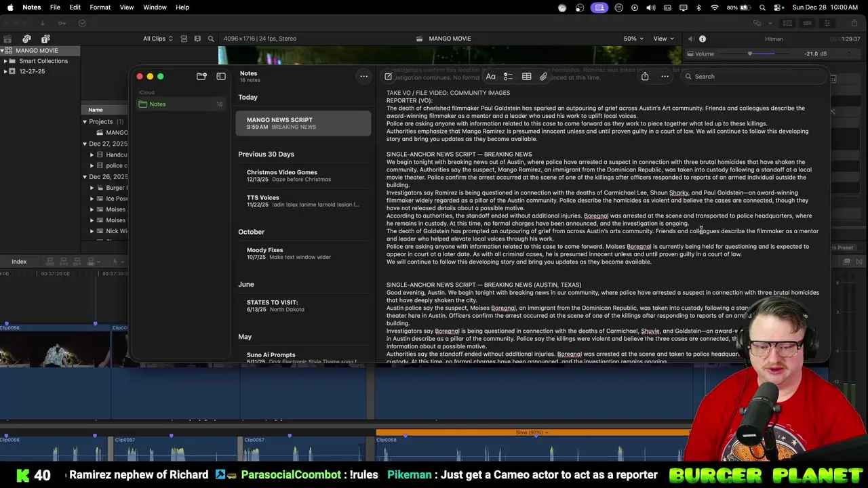Compose a new note
Viewport: 868px width, 488px height.
pos(388,77)
